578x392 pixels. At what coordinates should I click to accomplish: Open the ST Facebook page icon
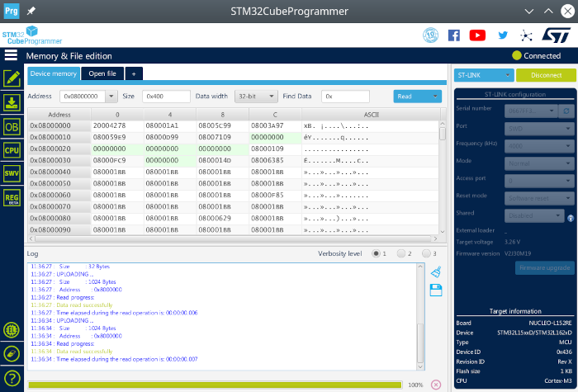(454, 35)
